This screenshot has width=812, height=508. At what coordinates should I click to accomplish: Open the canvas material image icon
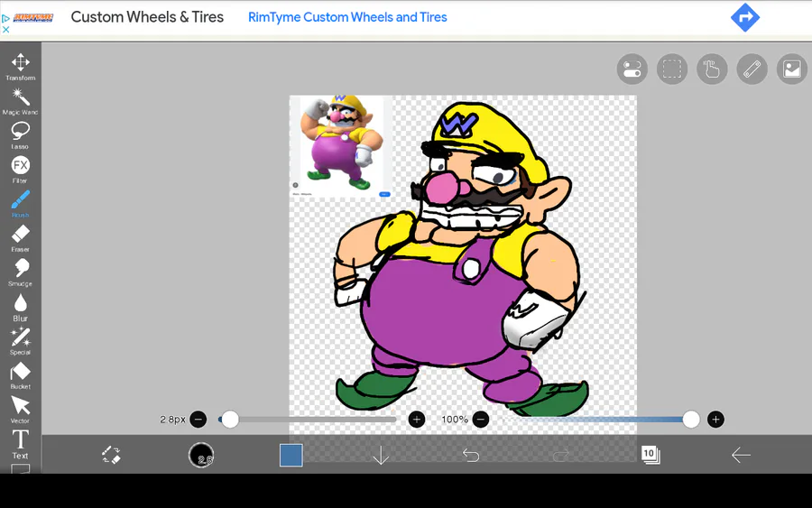[792, 69]
